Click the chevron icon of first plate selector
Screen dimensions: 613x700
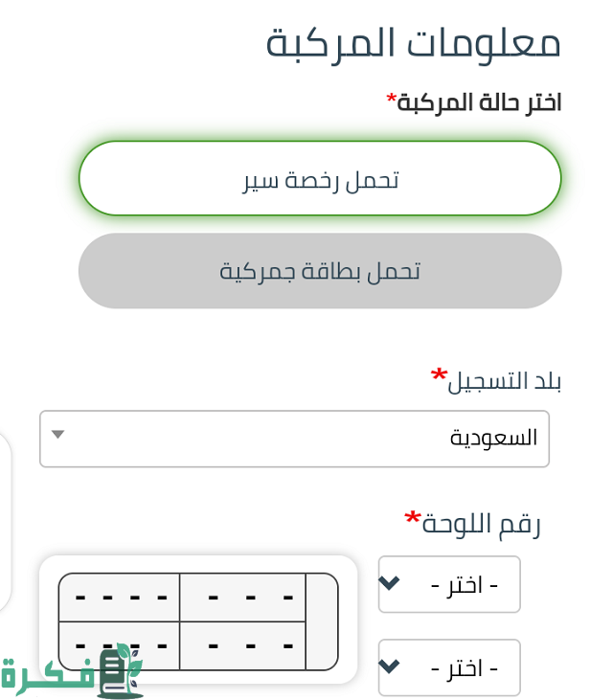coord(389,582)
